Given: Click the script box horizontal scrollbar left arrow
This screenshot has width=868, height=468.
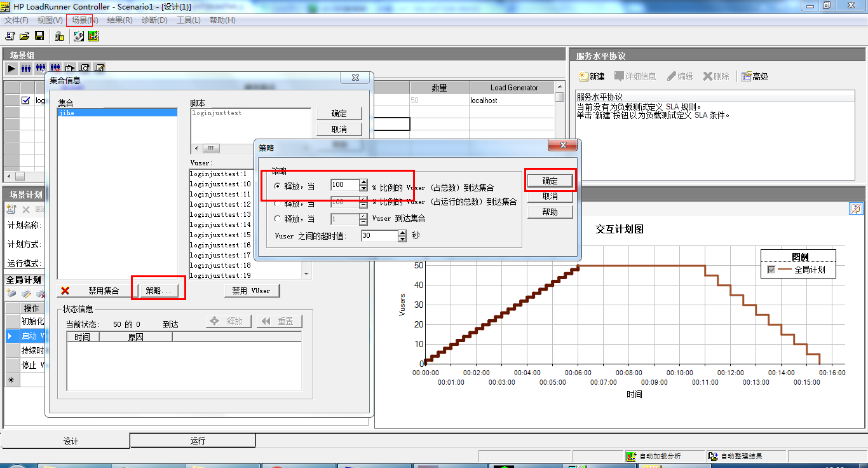Looking at the screenshot, I should click(x=196, y=148).
